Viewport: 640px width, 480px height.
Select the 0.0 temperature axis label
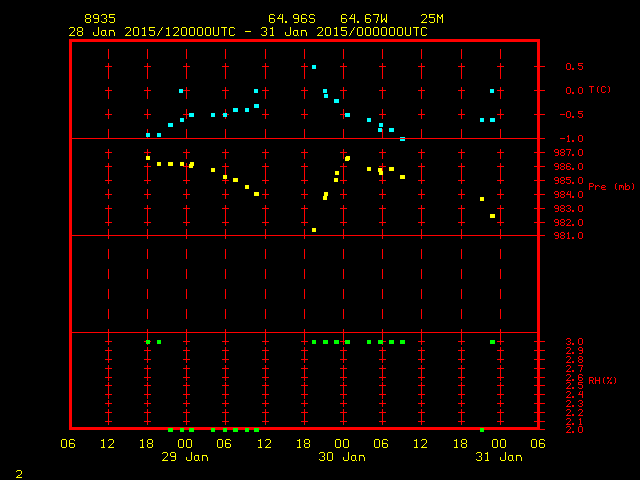tap(574, 91)
